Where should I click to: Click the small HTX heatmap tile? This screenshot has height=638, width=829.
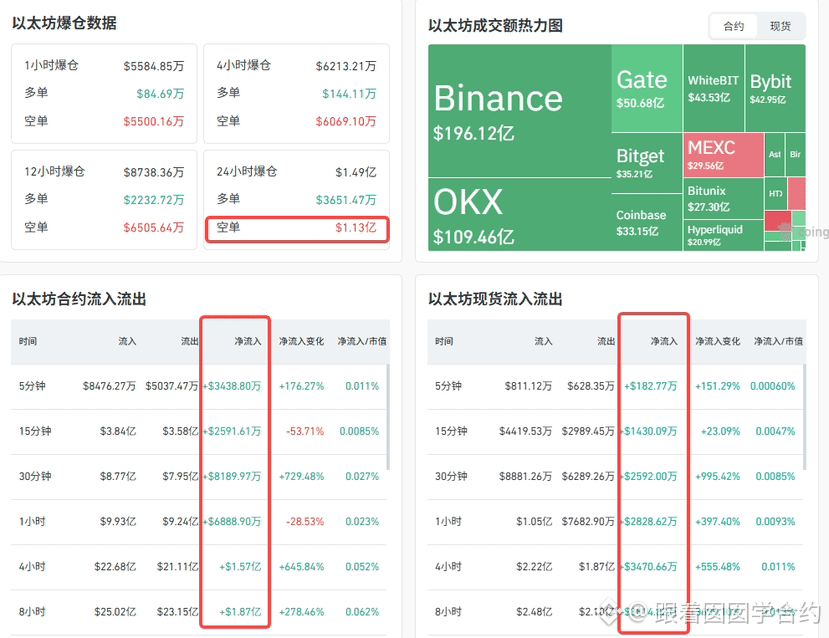[776, 193]
